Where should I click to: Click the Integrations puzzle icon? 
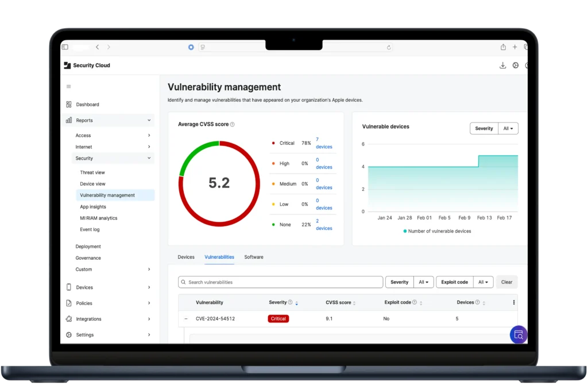pos(69,319)
